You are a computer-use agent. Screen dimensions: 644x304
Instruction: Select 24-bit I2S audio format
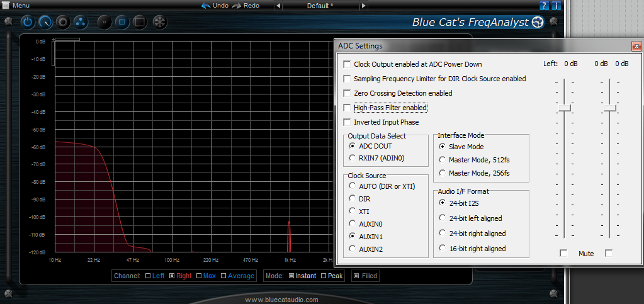point(442,202)
